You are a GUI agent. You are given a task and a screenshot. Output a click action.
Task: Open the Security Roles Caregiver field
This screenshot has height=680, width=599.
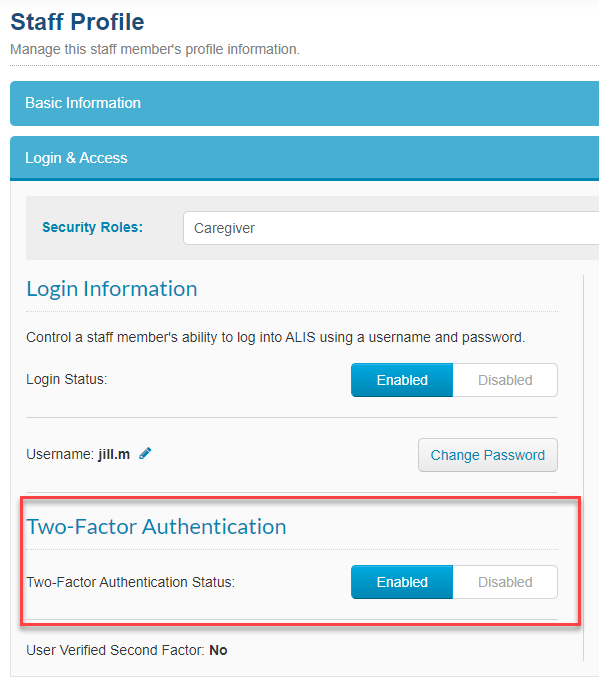(391, 228)
